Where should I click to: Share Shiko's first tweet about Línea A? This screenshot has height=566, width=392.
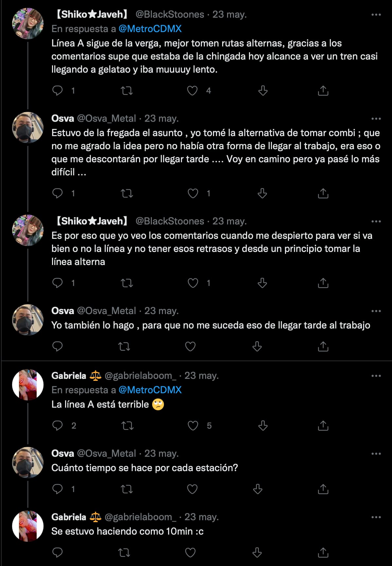323,91
